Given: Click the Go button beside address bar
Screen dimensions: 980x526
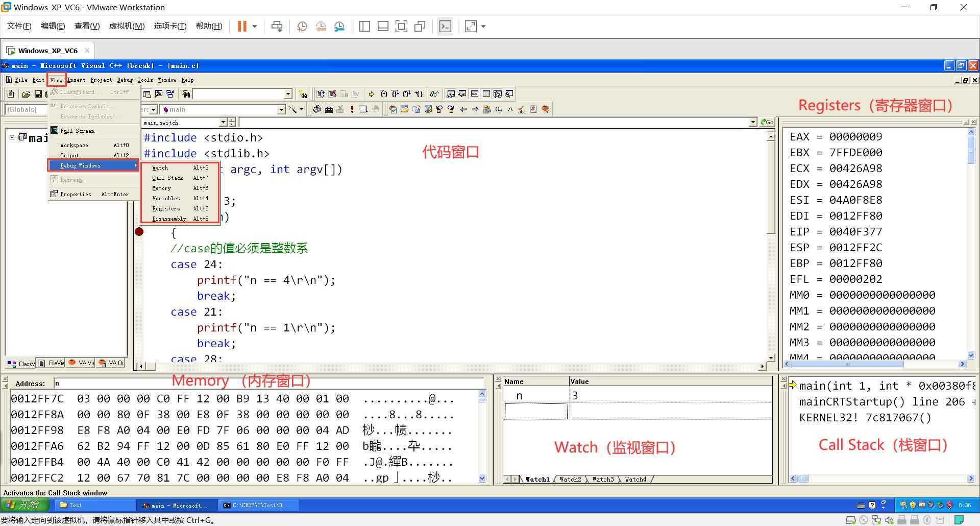Looking at the screenshot, I should coord(767,123).
